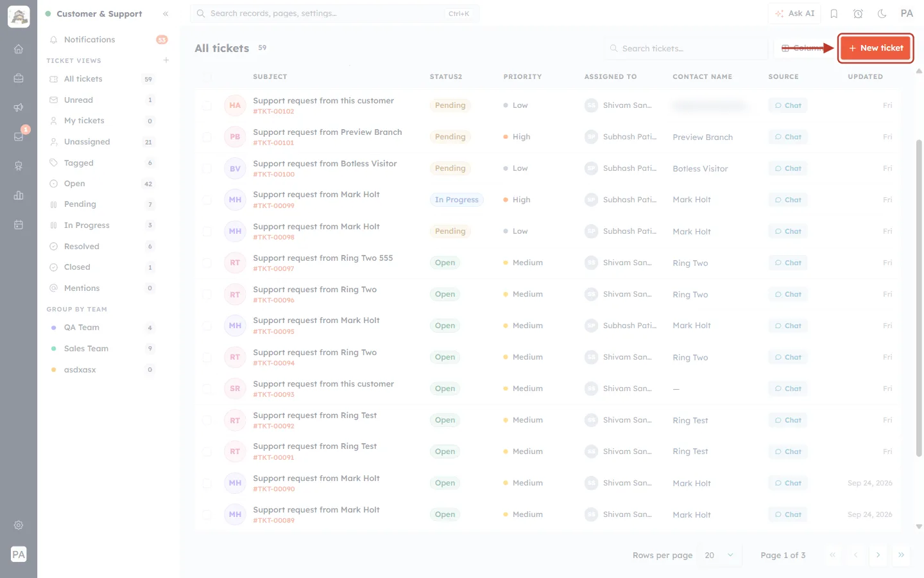The image size is (924, 578).
Task: Click the Ask AI button
Action: coord(794,13)
